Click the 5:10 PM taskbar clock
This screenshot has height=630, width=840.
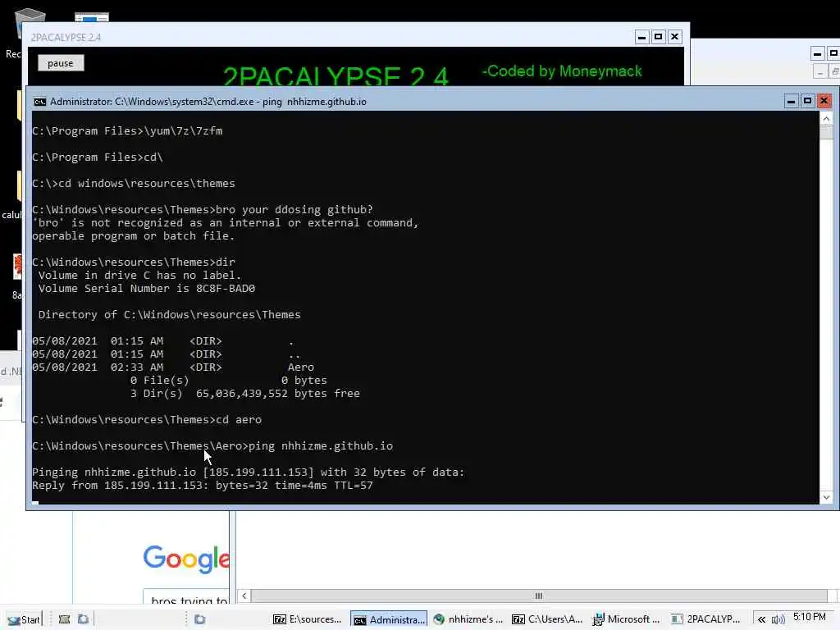click(810, 617)
